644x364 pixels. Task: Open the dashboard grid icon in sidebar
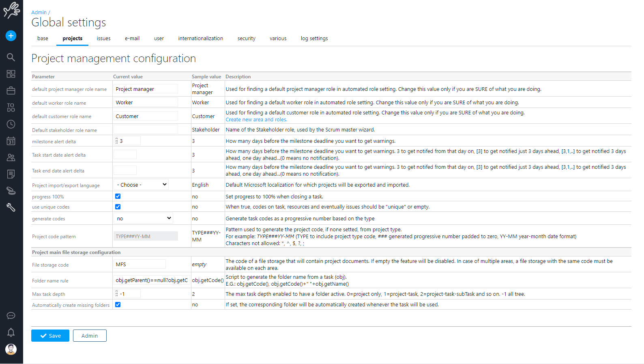click(11, 74)
